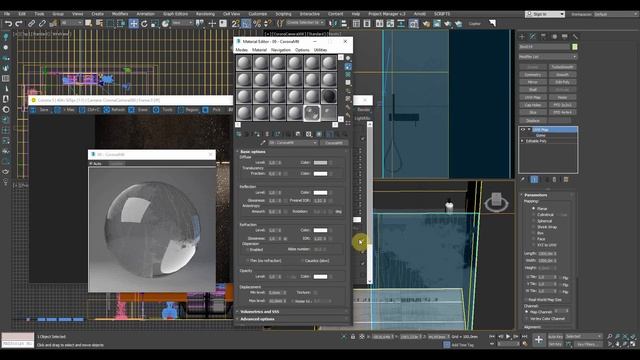Activate the Select and Scale tool
640x360 pixels.
(x=155, y=24)
